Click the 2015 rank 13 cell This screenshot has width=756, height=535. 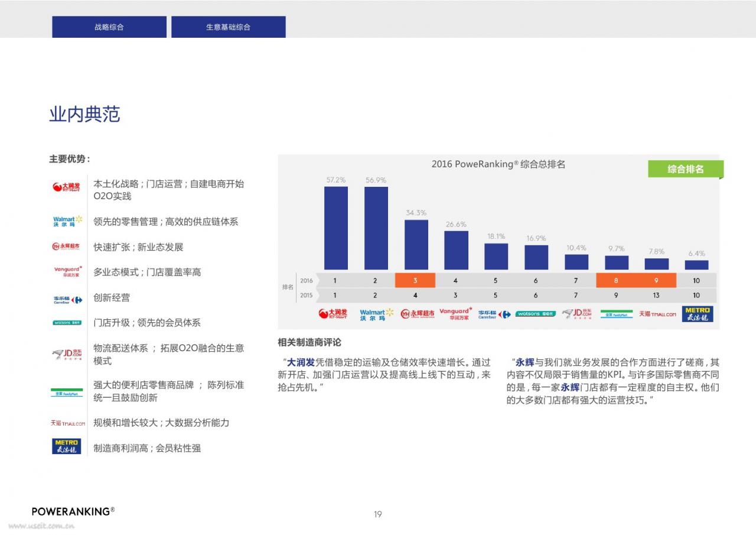pyautogui.click(x=656, y=295)
